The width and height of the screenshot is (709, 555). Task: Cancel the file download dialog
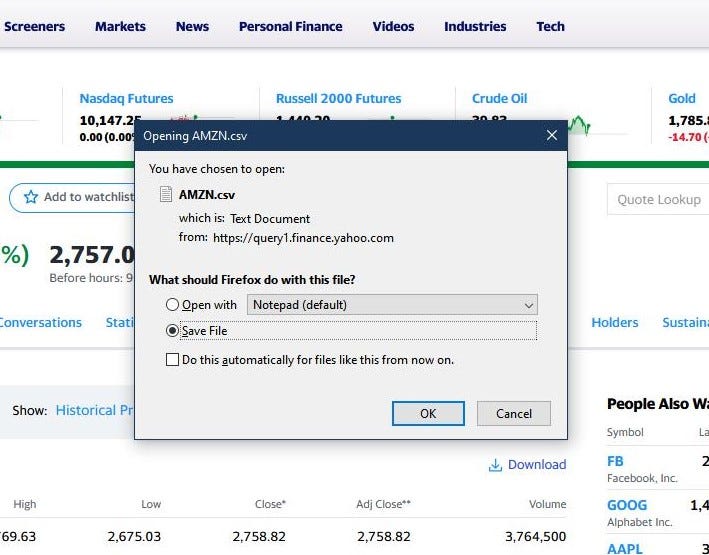[x=514, y=413]
